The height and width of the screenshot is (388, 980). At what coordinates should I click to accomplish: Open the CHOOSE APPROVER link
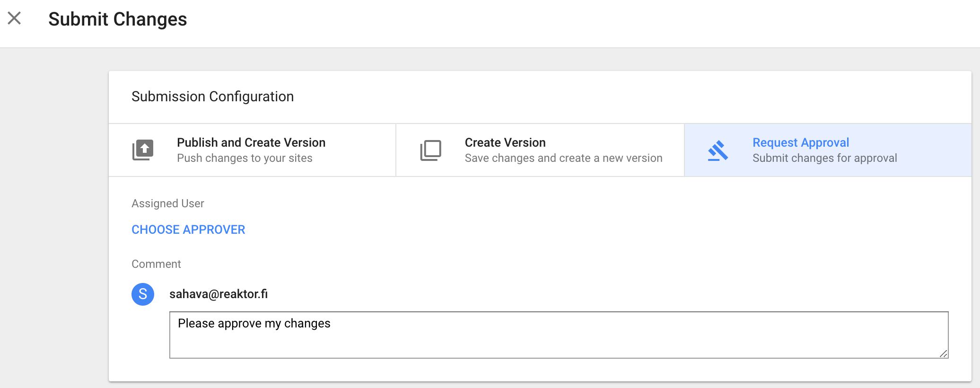coord(188,229)
